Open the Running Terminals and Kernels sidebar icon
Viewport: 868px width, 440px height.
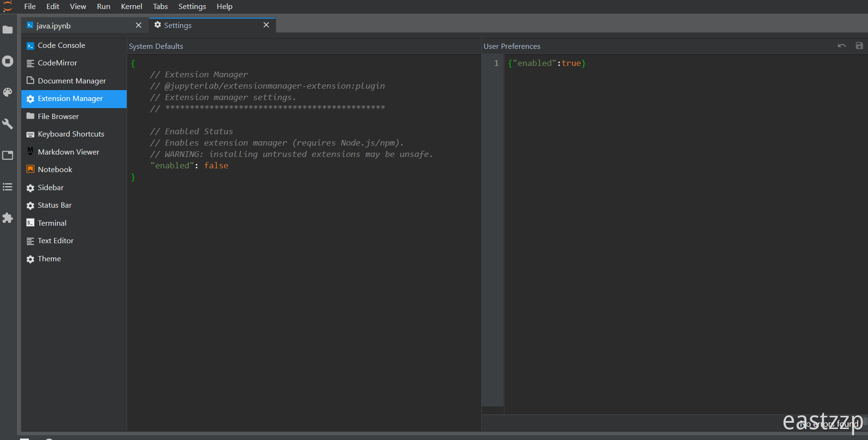[x=8, y=61]
